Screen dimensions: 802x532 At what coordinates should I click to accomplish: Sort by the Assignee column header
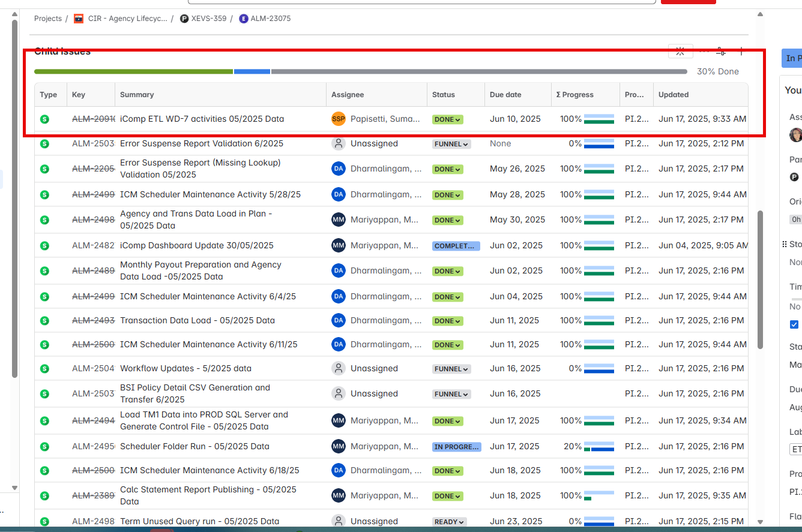tap(348, 95)
